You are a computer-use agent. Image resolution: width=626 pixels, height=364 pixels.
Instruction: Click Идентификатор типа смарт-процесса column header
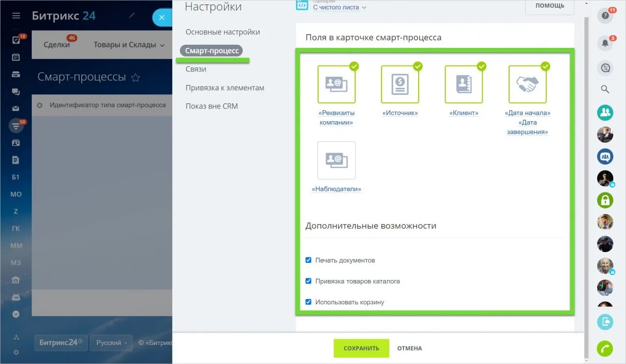(108, 105)
